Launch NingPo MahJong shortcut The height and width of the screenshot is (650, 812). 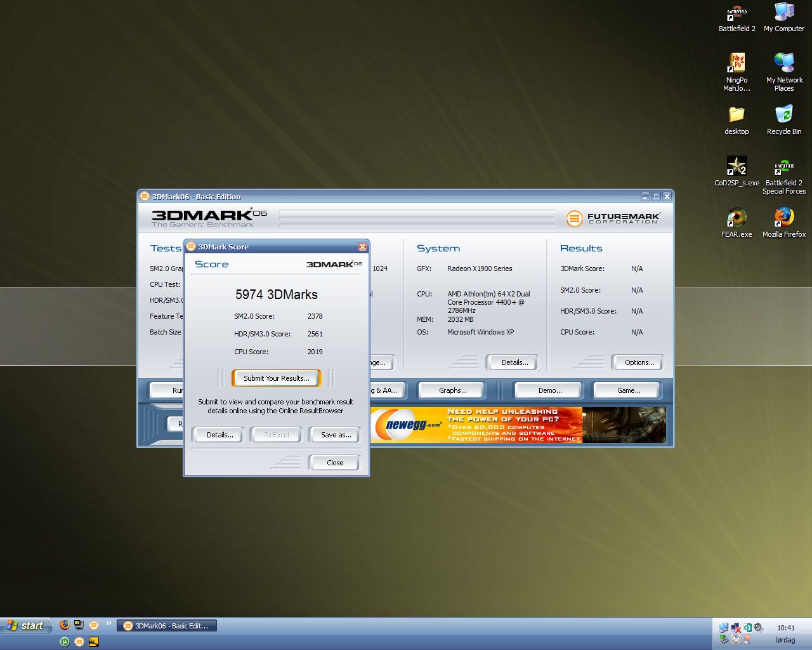tap(737, 72)
